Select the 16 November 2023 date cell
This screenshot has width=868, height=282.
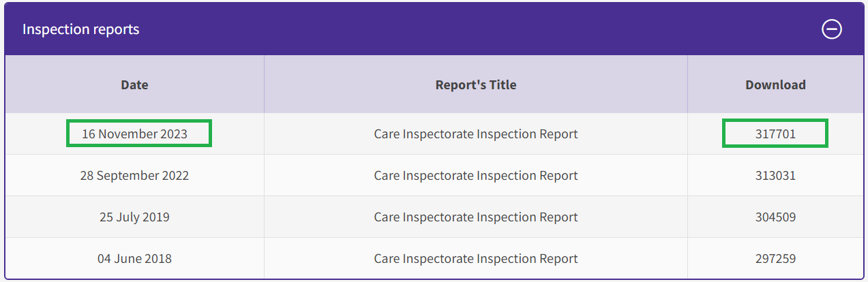tap(134, 134)
